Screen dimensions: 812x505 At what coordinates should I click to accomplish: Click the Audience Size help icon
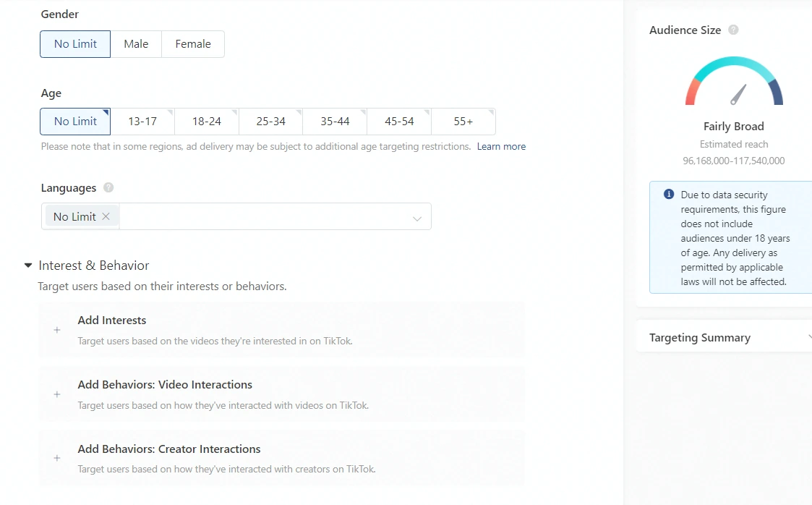click(733, 30)
